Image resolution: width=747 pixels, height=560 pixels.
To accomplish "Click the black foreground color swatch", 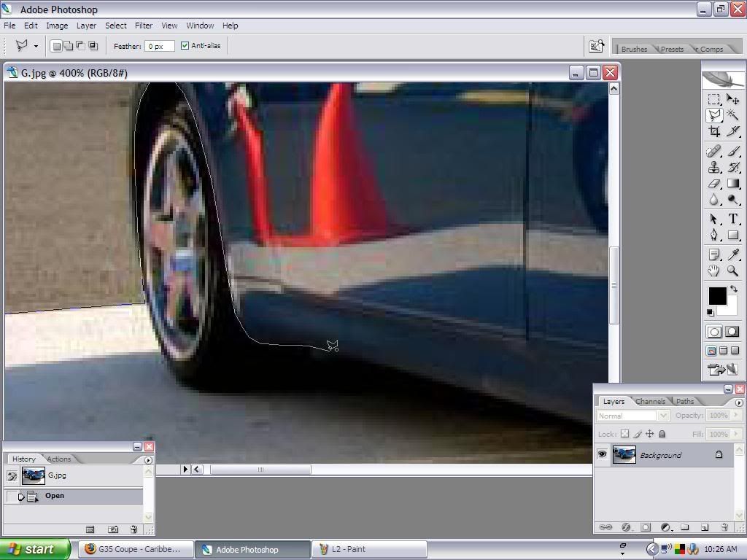I will pos(716,295).
